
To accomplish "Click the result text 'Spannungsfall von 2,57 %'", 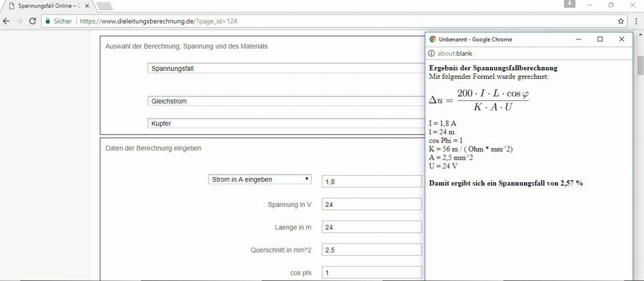I will coord(541,183).
